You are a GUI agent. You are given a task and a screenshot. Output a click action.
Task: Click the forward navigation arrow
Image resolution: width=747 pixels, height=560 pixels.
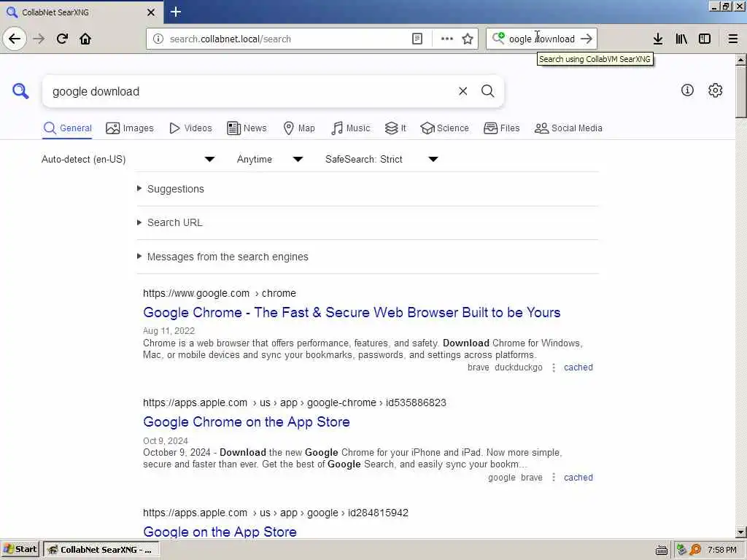click(x=39, y=39)
